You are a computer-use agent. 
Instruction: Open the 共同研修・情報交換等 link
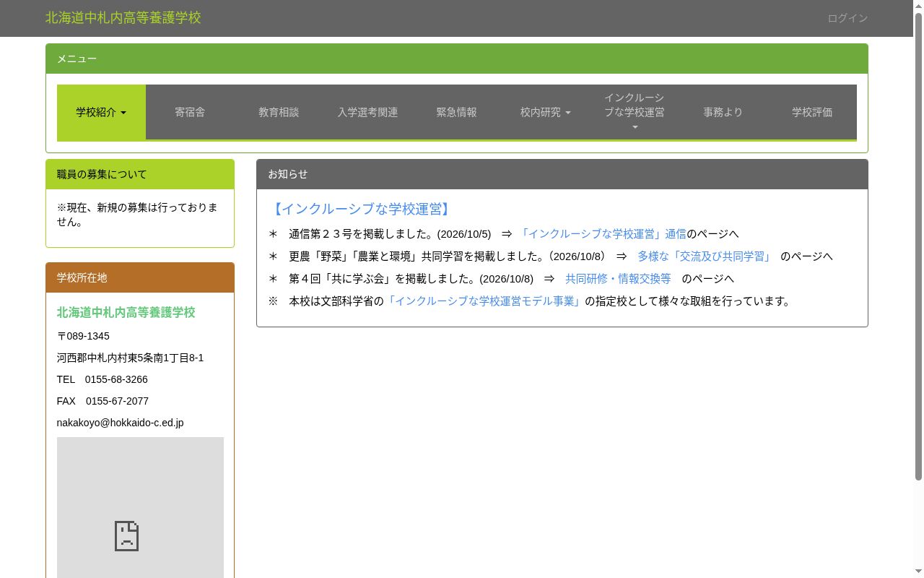[x=618, y=278]
